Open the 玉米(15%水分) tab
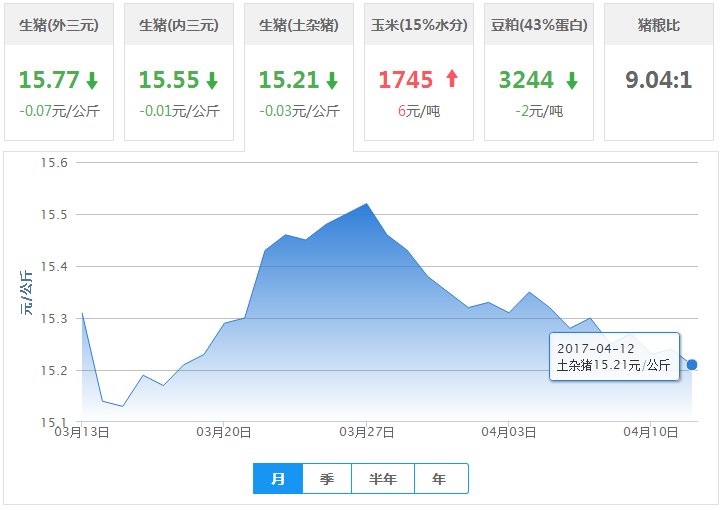This screenshot has width=724, height=510. (419, 25)
